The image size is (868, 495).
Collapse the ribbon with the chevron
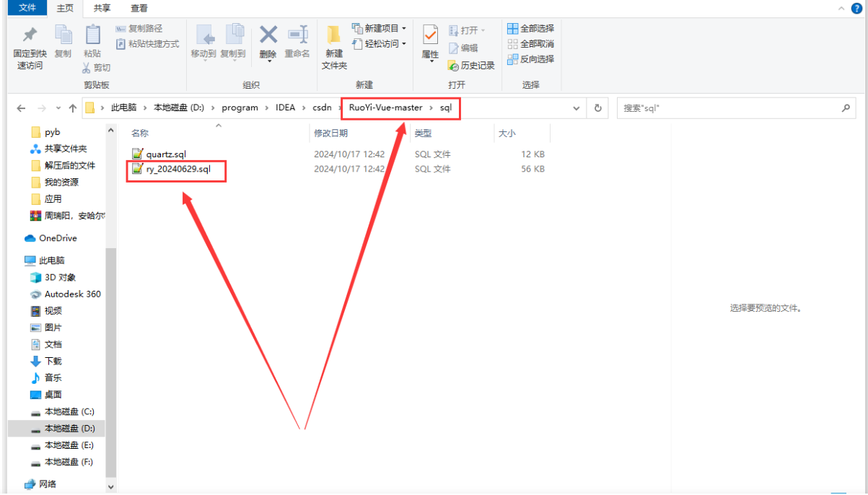(x=841, y=8)
